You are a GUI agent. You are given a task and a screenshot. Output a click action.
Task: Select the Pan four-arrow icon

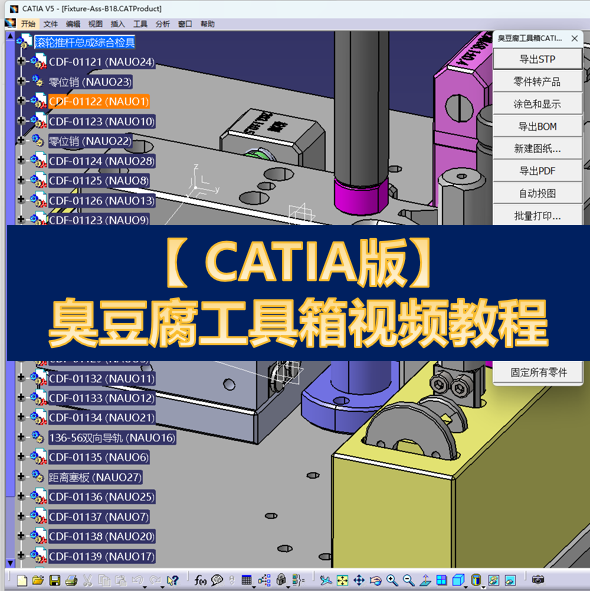359,580
